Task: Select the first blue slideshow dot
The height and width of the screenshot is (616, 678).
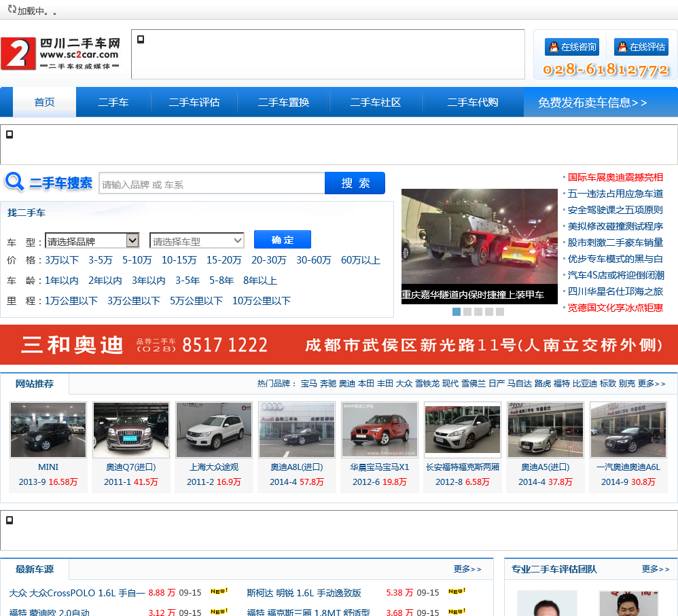Action: [456, 312]
